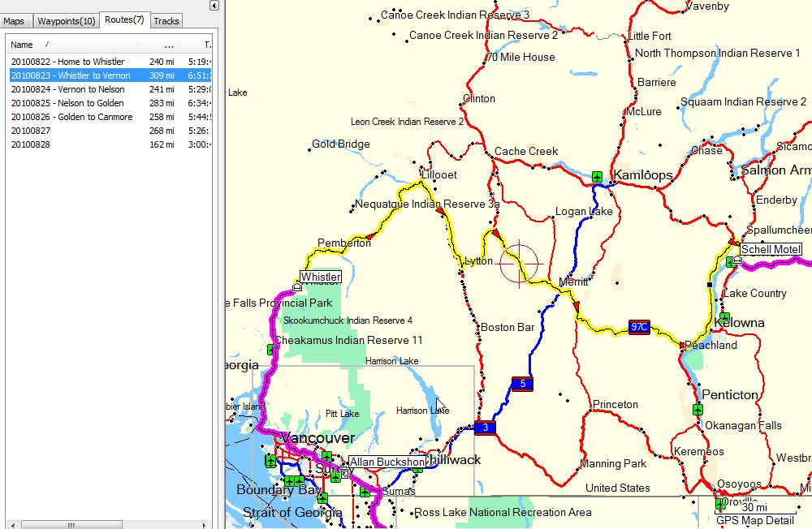Click the Schell Motel waypoint label
The width and height of the screenshot is (812, 529).
point(770,249)
